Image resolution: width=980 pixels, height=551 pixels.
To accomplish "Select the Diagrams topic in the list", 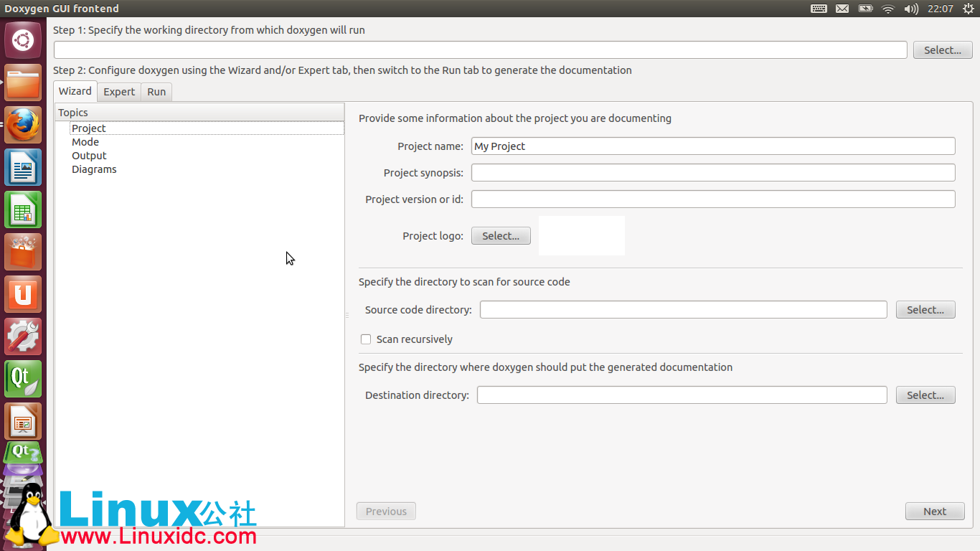I will 94,169.
